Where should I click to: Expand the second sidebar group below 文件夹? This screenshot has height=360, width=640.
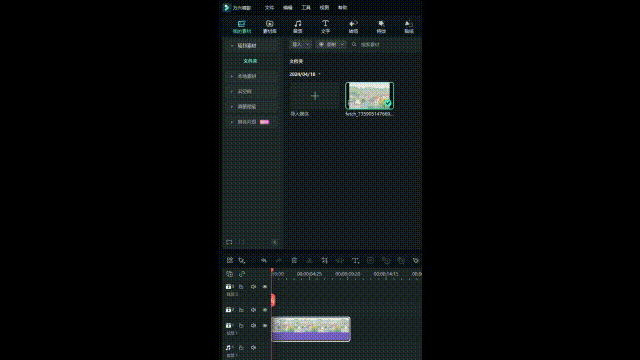[232, 76]
